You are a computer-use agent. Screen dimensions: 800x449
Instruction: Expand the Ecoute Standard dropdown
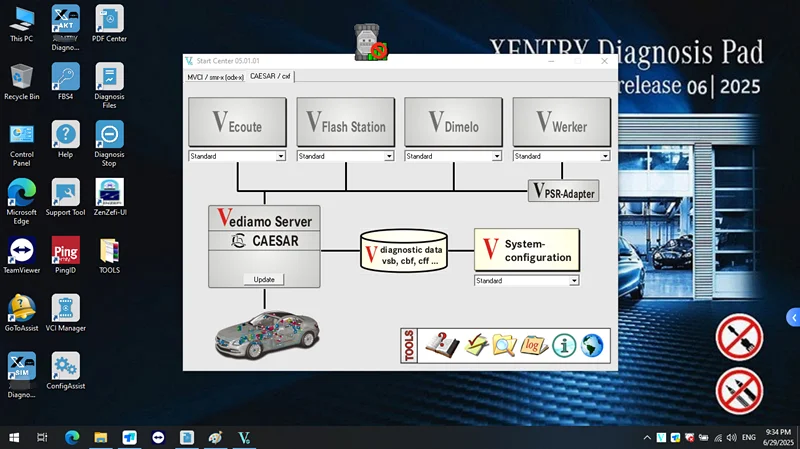[x=281, y=156]
